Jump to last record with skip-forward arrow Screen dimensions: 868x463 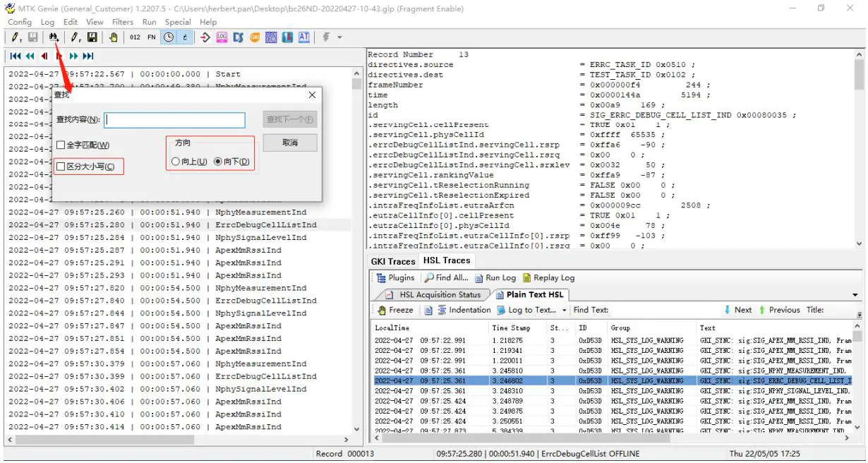coord(88,56)
